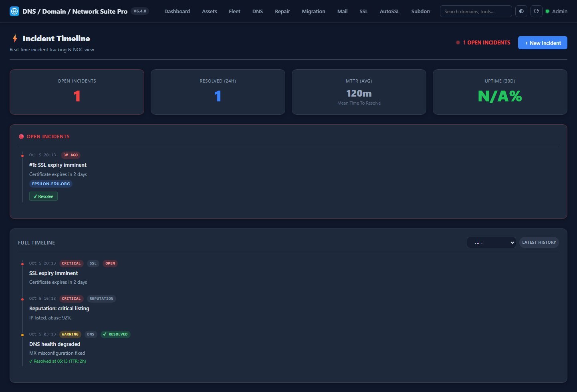Image resolution: width=577 pixels, height=392 pixels.
Task: Click the "Oct 5 16:13" timestamp
Action: click(x=42, y=299)
